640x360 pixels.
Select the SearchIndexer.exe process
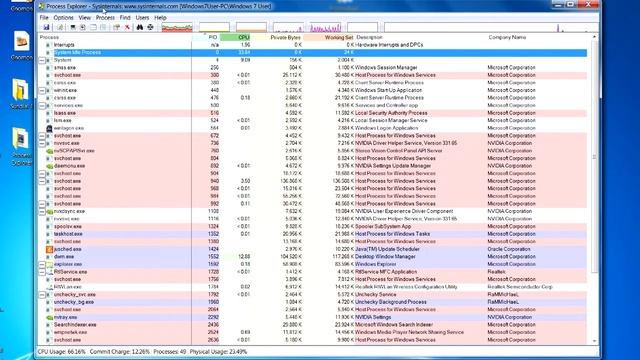pyautogui.click(x=313, y=325)
